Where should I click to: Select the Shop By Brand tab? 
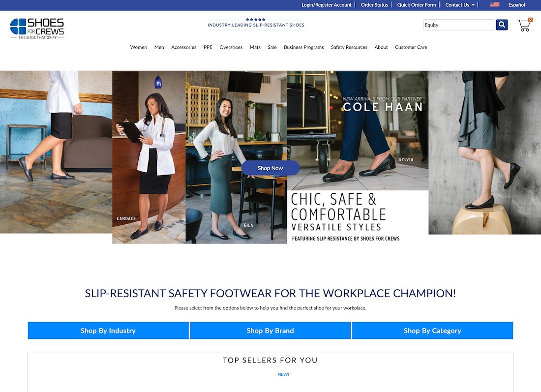click(x=270, y=331)
